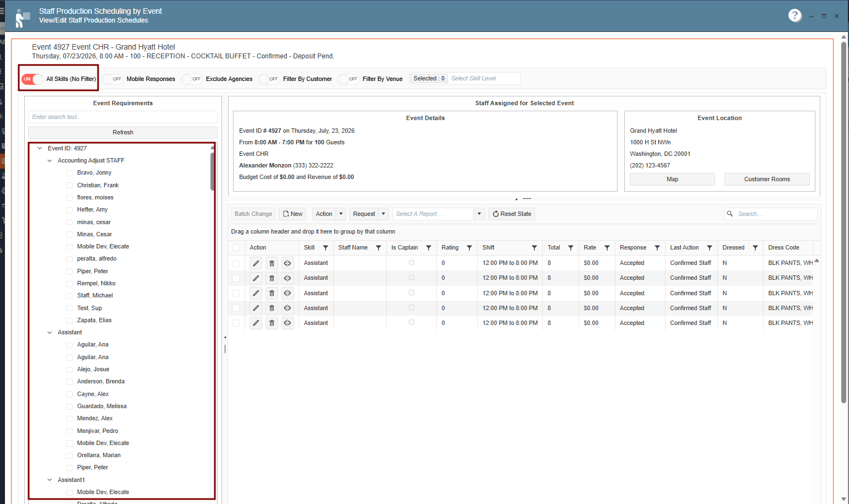Collapse the Assistant skill group
The image size is (849, 504).
click(x=50, y=333)
